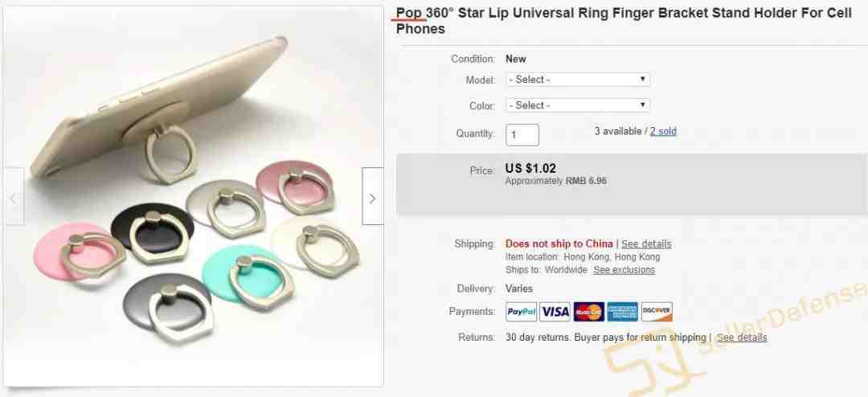Viewport: 868px width, 397px height.
Task: Open the Model select dropdown
Action: click(x=578, y=80)
